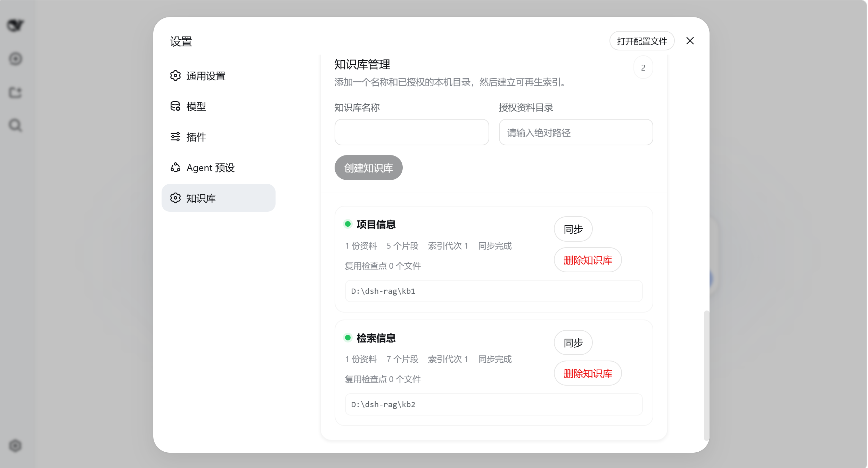The height and width of the screenshot is (468, 868).
Task: Click the path D:\dsh-rag\kb2
Action: point(383,404)
